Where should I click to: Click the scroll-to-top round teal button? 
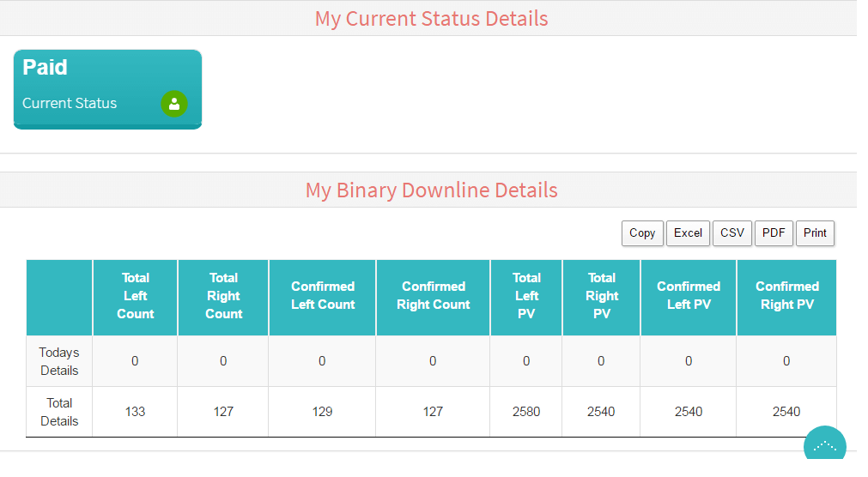click(824, 447)
